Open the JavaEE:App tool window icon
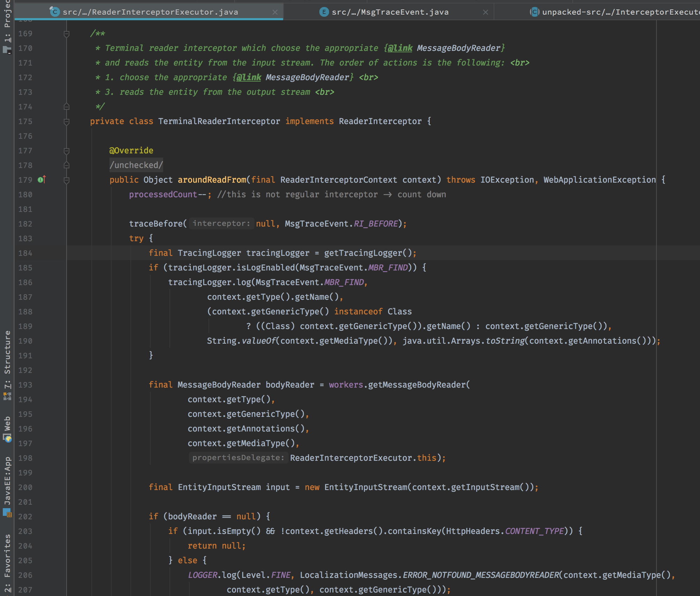The image size is (700, 596). pos(7,513)
